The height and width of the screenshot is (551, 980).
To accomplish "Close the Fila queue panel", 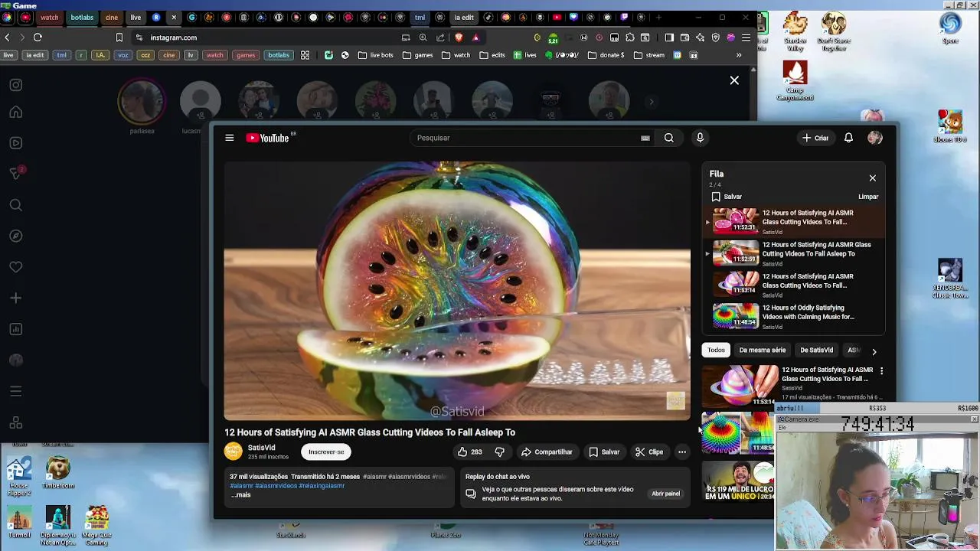I will click(872, 178).
